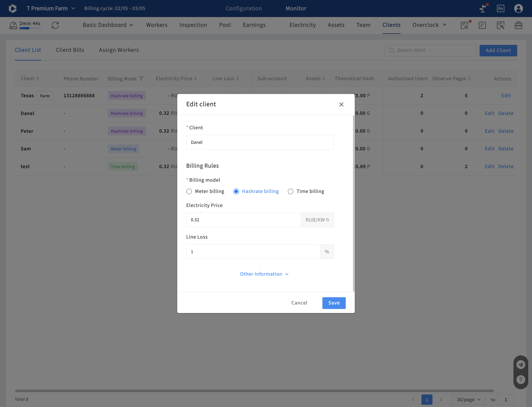Go to next page chevron
The image size is (532, 407).
point(441,399)
